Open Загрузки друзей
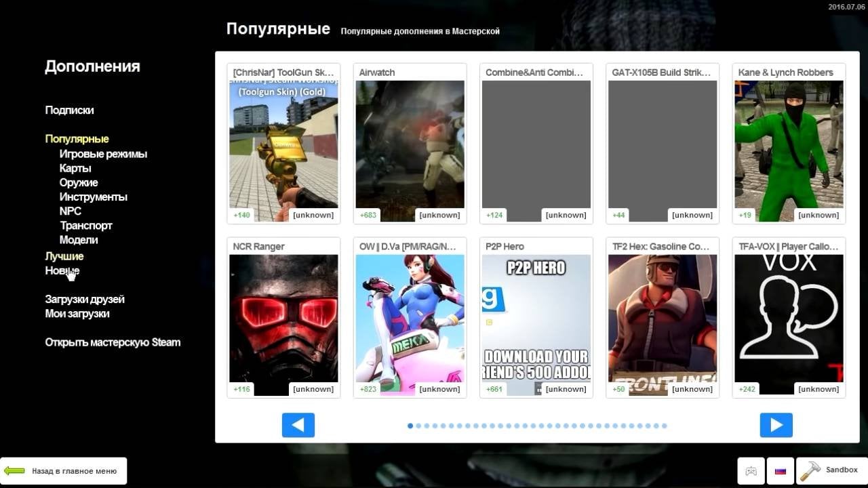This screenshot has height=488, width=868. coord(85,299)
